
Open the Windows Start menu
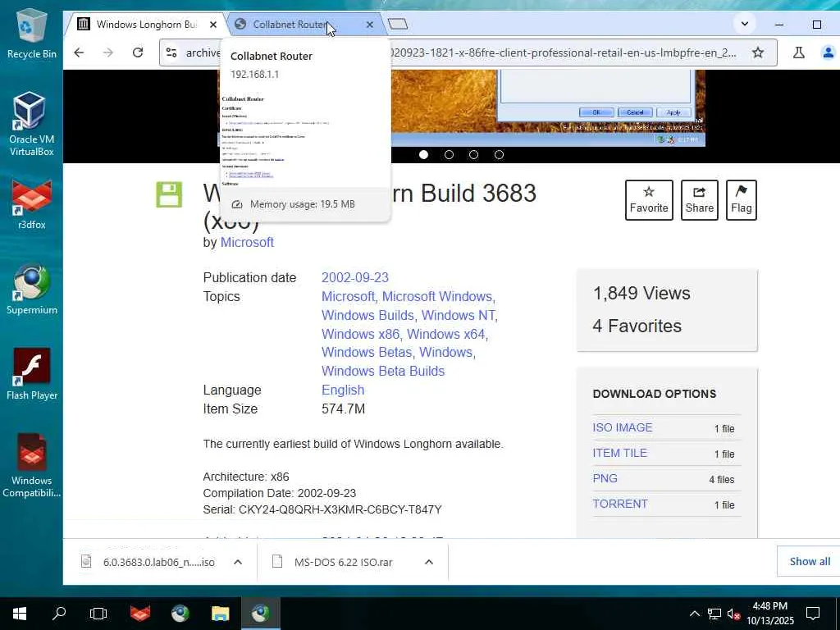point(20,614)
